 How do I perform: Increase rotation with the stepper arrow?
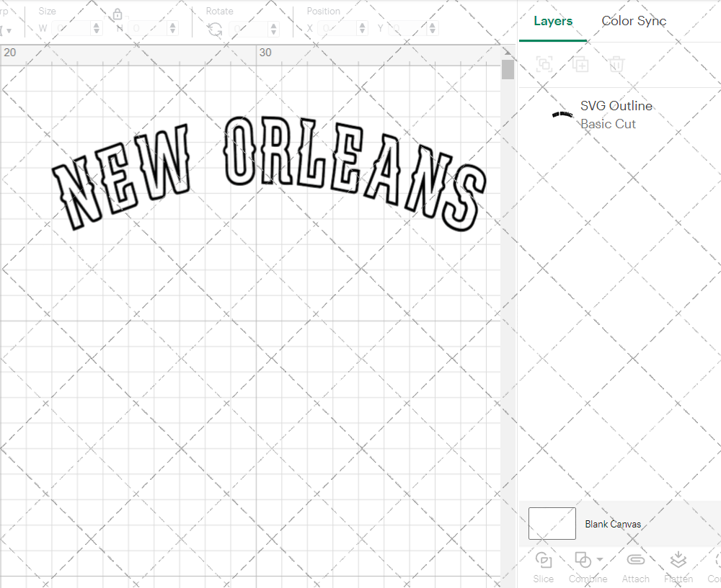273,25
